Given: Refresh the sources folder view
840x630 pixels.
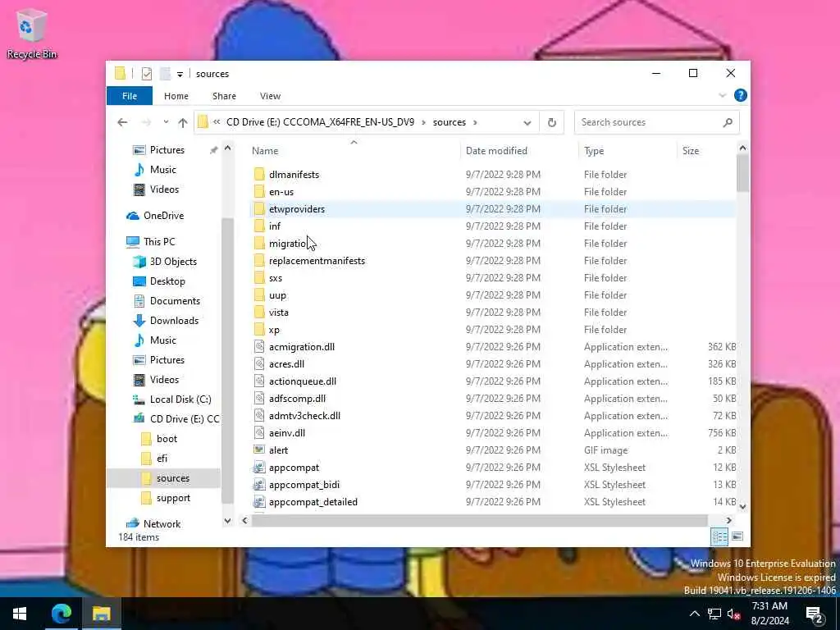Looking at the screenshot, I should [552, 123].
